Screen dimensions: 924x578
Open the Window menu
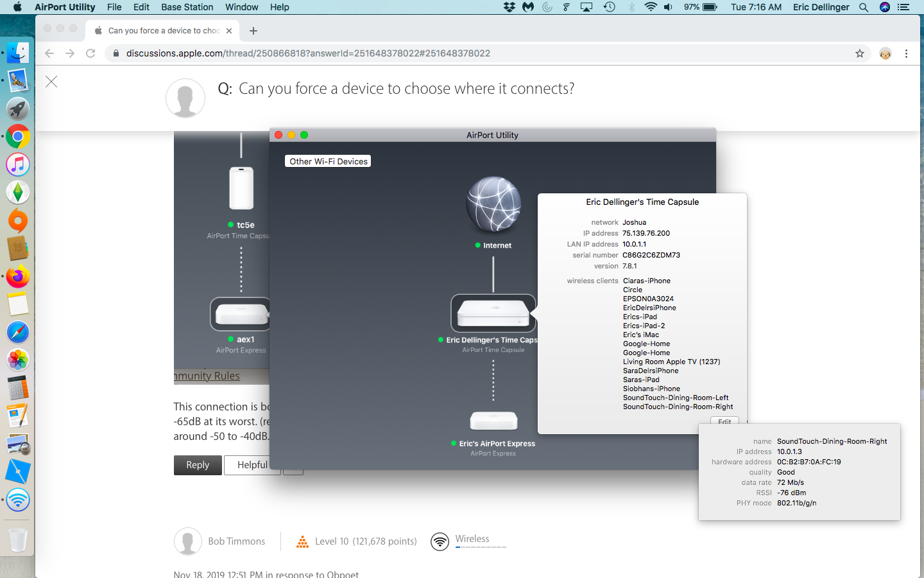click(x=242, y=7)
